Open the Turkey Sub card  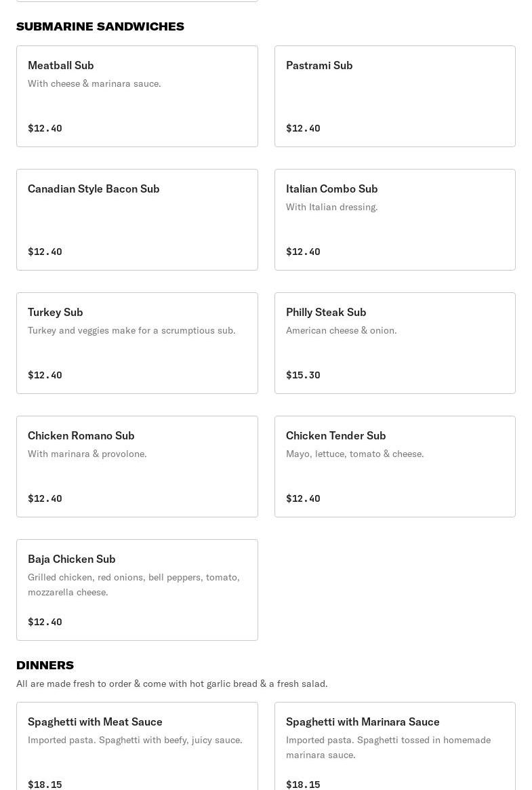(x=137, y=343)
